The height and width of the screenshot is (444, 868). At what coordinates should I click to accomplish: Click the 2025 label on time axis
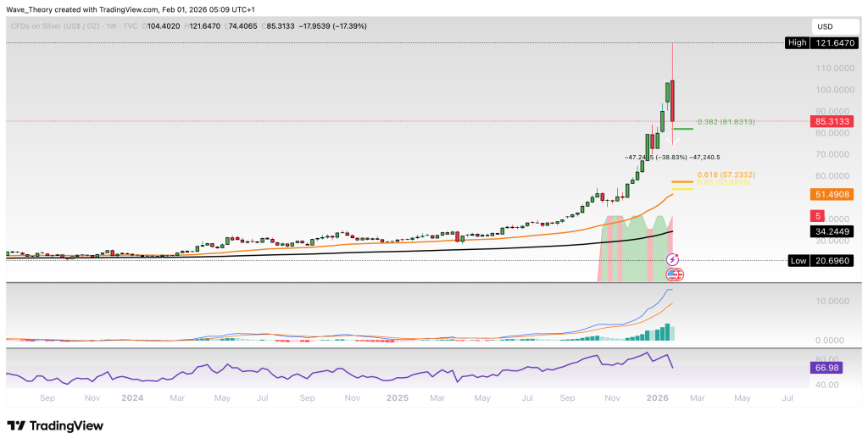(x=397, y=397)
